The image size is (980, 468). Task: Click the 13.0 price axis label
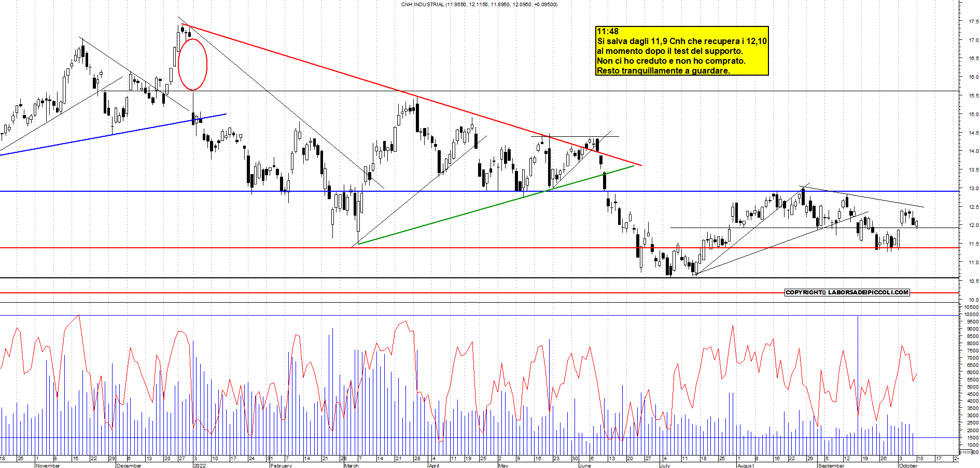point(973,189)
